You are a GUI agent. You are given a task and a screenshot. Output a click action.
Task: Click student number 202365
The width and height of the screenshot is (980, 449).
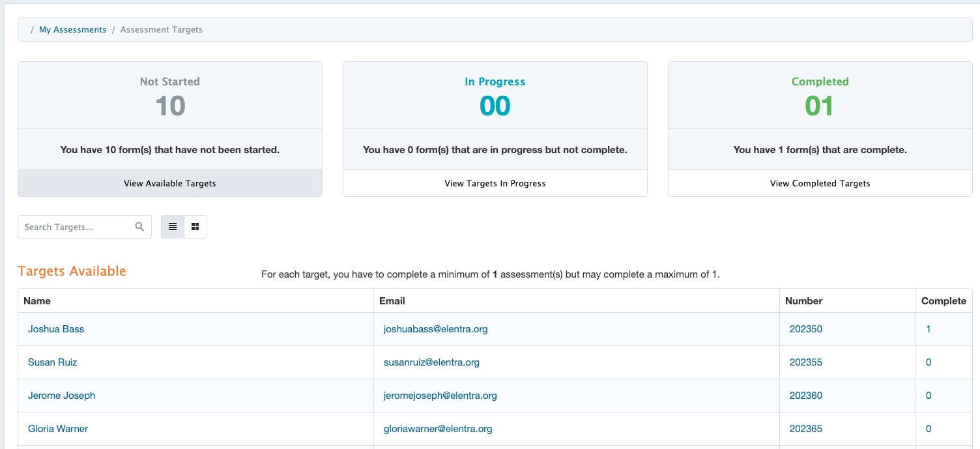(x=805, y=429)
